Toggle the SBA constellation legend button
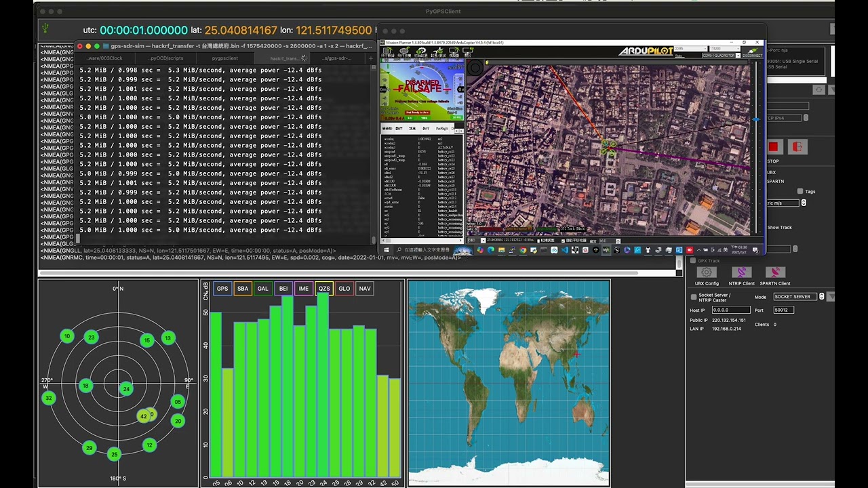 243,289
